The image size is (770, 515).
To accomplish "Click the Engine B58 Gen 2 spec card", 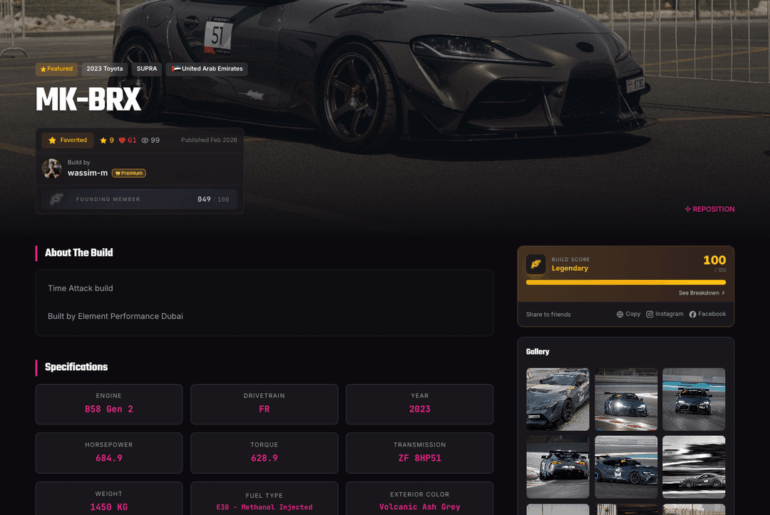I will [109, 404].
